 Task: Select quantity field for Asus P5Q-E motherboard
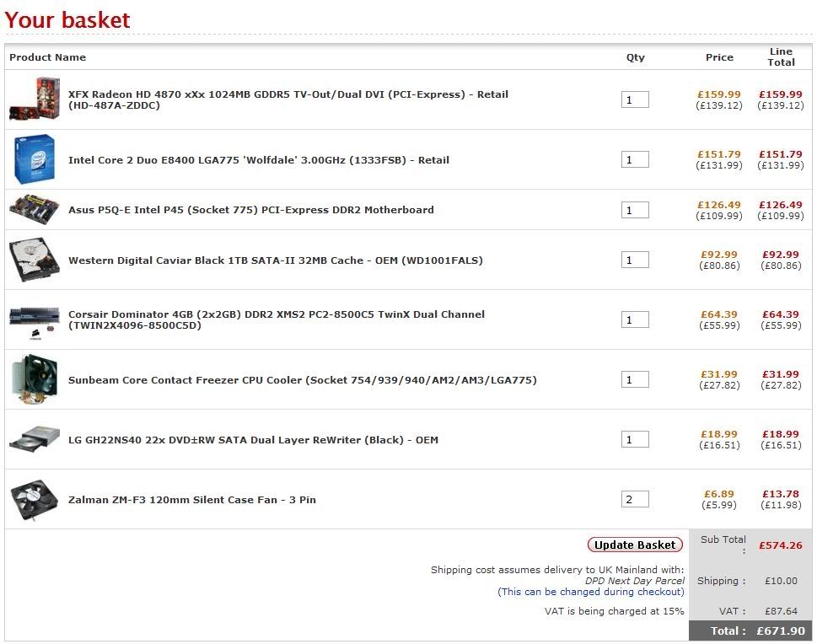click(635, 210)
